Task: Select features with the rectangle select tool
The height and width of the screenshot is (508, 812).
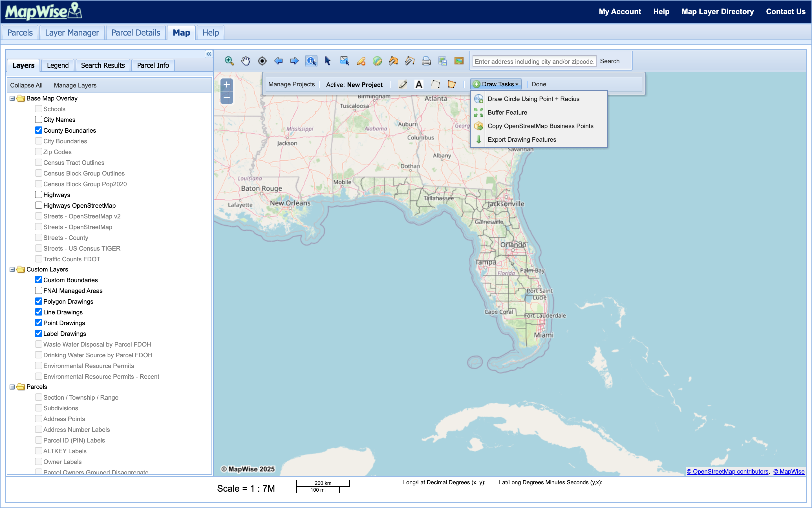Action: 345,61
